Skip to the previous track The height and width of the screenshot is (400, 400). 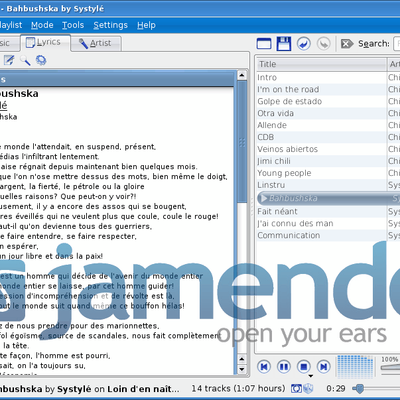[264, 367]
